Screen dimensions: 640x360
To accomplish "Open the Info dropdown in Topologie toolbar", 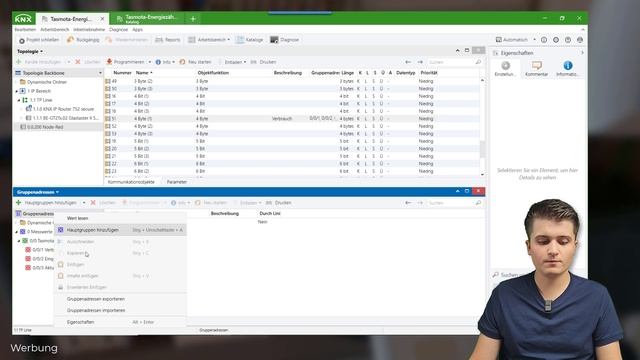I will (x=165, y=62).
